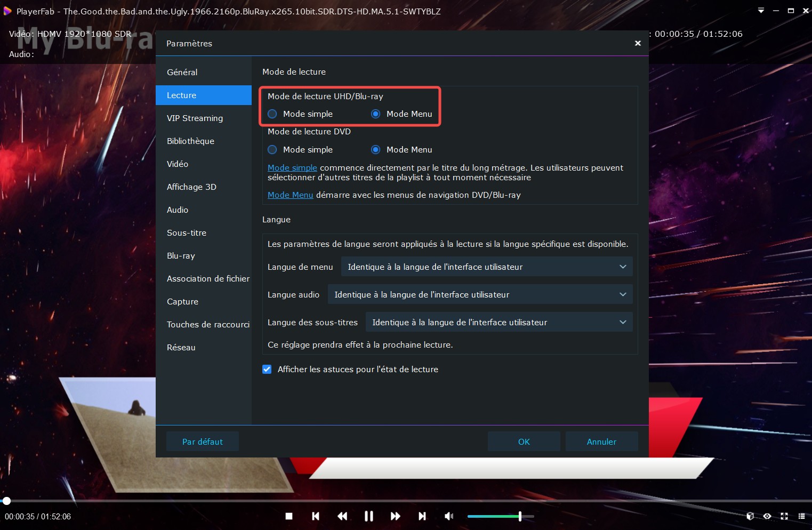
Task: Switch to the Sous-titre settings tab
Action: click(186, 232)
